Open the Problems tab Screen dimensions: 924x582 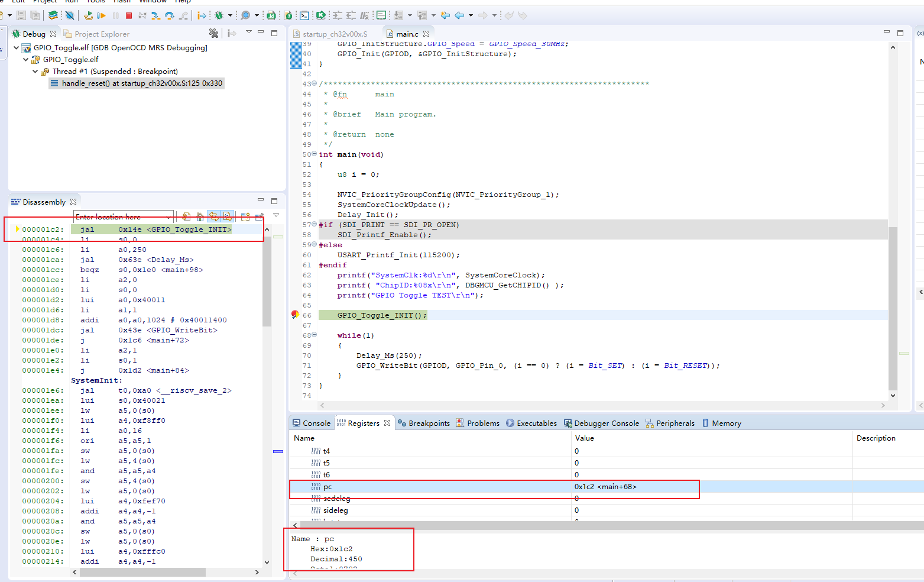click(x=478, y=423)
